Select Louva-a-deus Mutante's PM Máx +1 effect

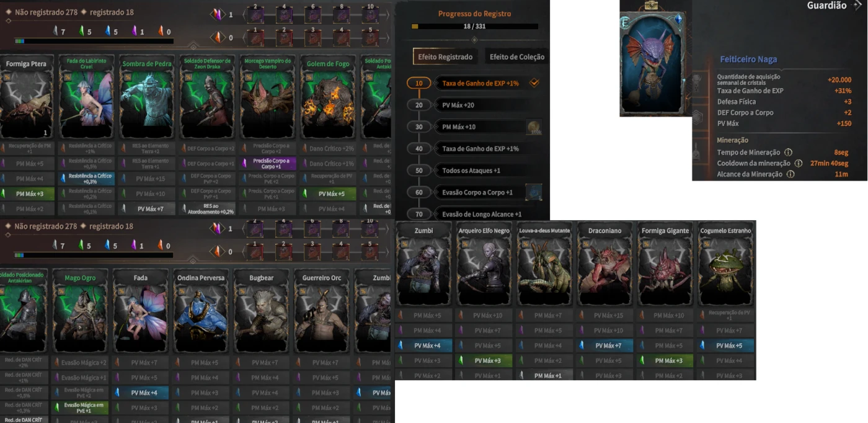(x=546, y=375)
